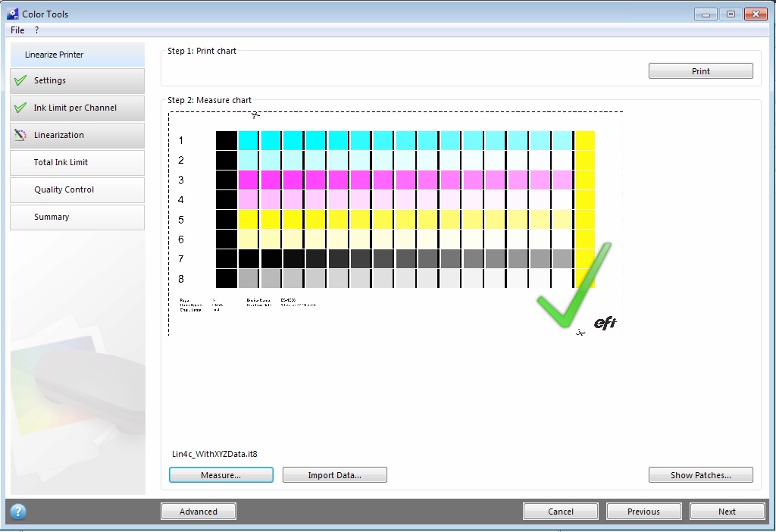Click the Step 2: Measure chart label
This screenshot has height=532, width=776.
click(209, 101)
